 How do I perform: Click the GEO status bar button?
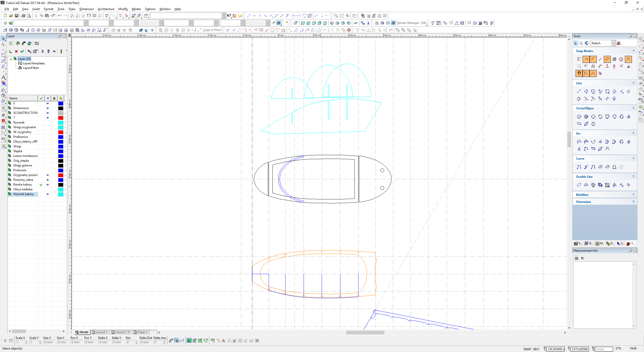click(536, 349)
